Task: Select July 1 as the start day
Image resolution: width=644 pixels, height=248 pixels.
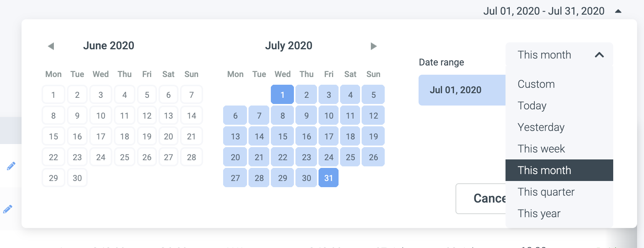Action: click(282, 95)
